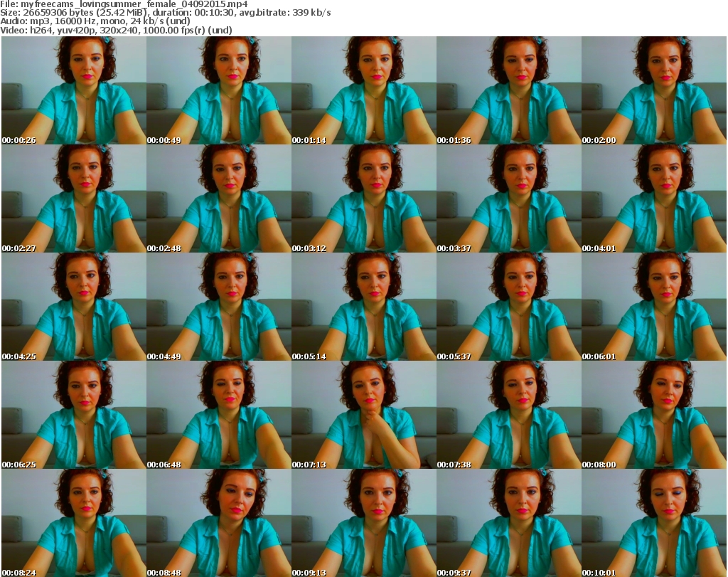Screen dimensions: 728x577
Task: Click the Audio mp3 info line
Action: [x=95, y=21]
